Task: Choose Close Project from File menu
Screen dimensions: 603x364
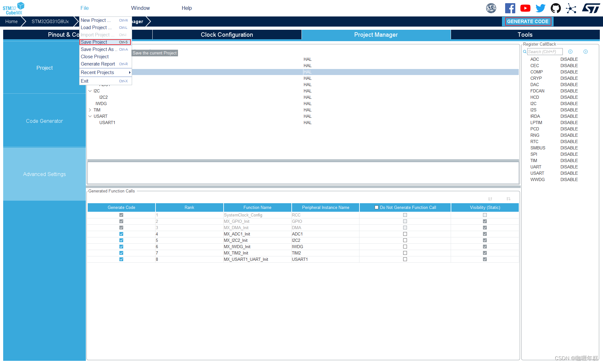Action: [x=105, y=57]
